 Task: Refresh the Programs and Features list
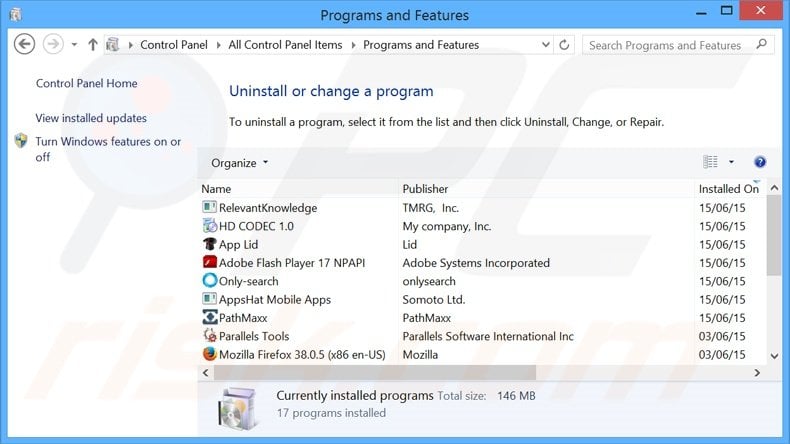pos(564,45)
